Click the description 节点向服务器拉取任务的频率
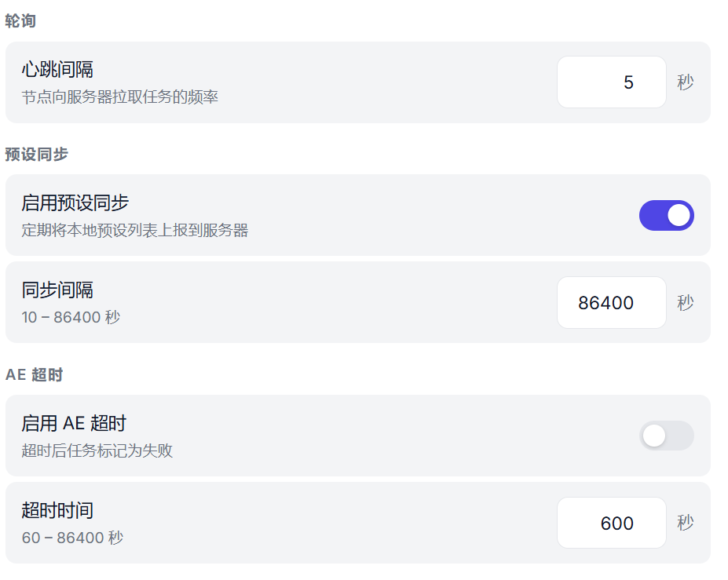The width and height of the screenshot is (728, 580). coord(119,97)
